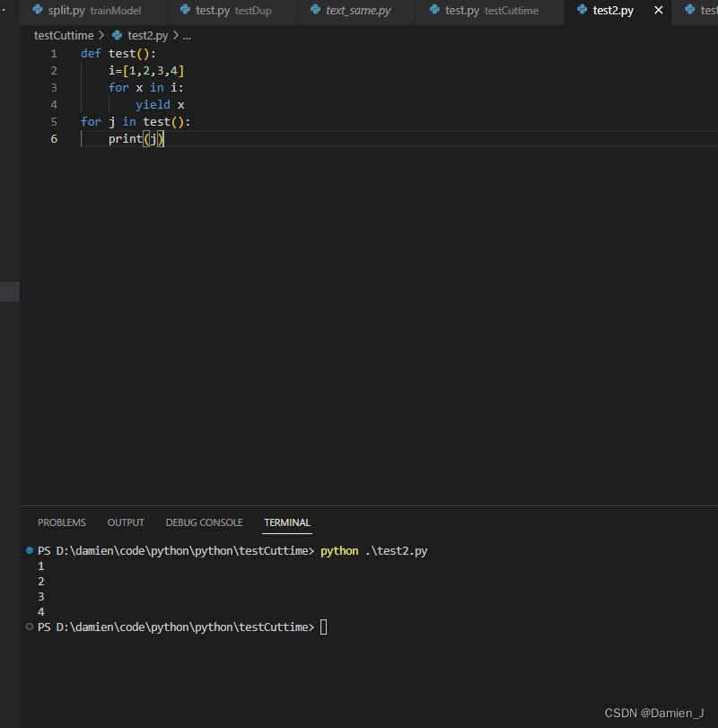Click the Python icon on the split.py tab
The height and width of the screenshot is (728, 718).
(x=39, y=12)
